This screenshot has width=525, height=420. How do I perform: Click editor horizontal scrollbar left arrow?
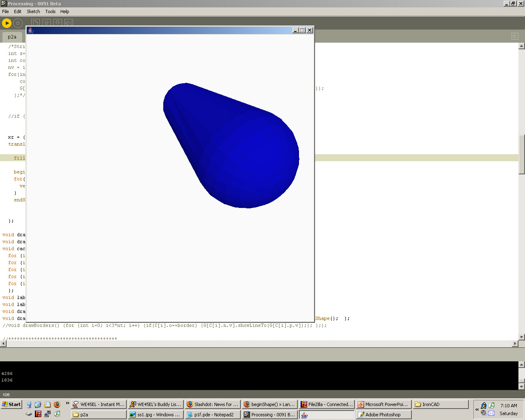(x=3, y=344)
